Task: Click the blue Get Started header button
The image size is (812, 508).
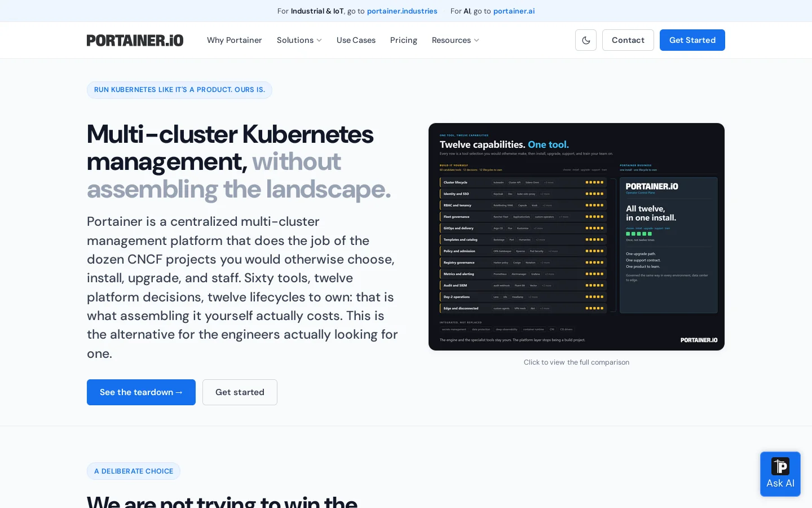Action: (692, 40)
